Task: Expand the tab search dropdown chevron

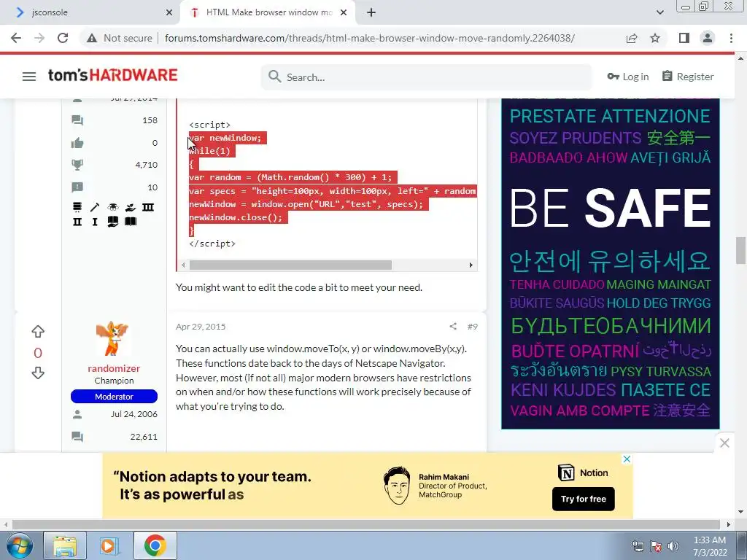Action: tap(659, 13)
